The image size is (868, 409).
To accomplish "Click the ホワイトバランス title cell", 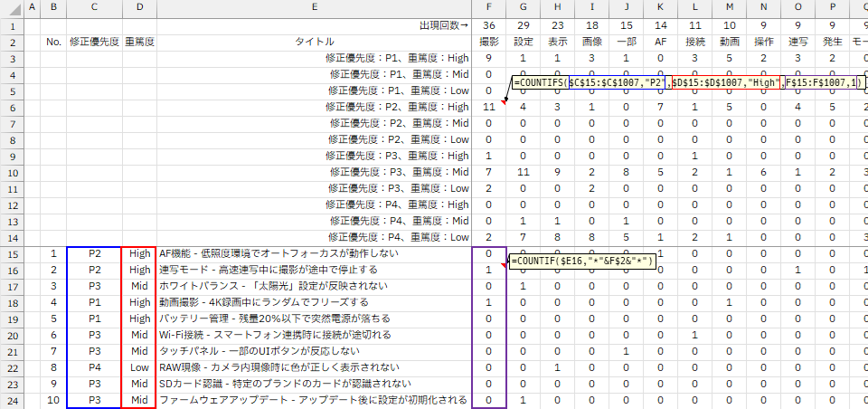I will pos(314,287).
